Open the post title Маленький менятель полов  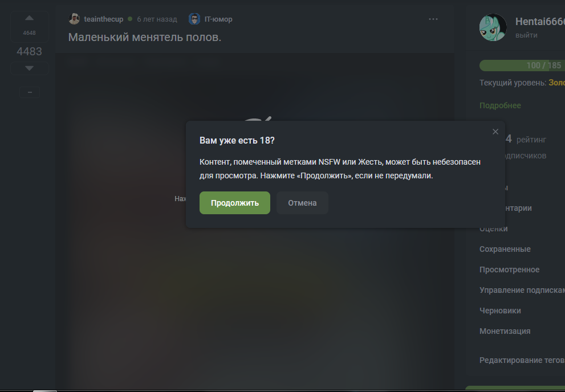[145, 37]
